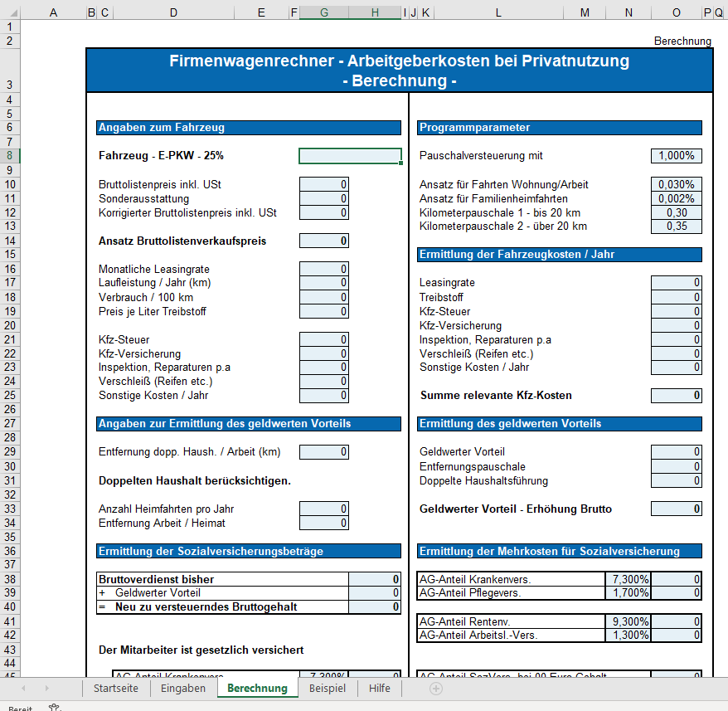The height and width of the screenshot is (711, 728).
Task: Select the Sonderausstattung value cell
Action: 324,198
